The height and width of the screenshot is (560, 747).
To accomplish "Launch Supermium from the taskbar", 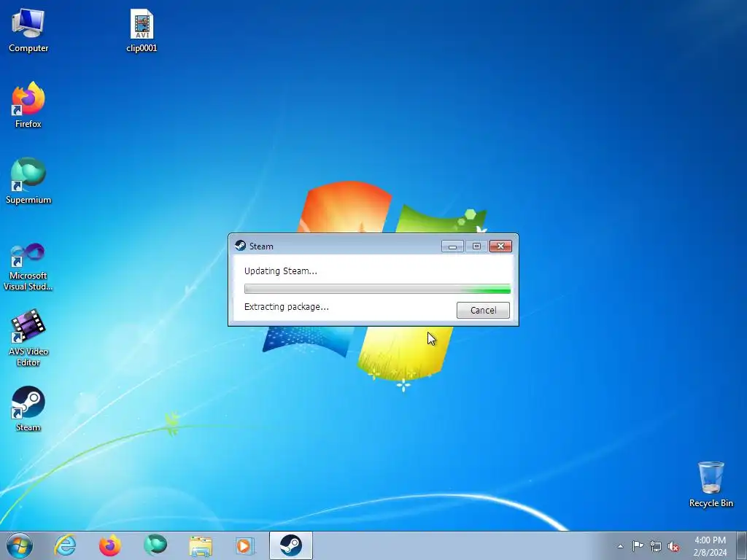I will click(155, 545).
